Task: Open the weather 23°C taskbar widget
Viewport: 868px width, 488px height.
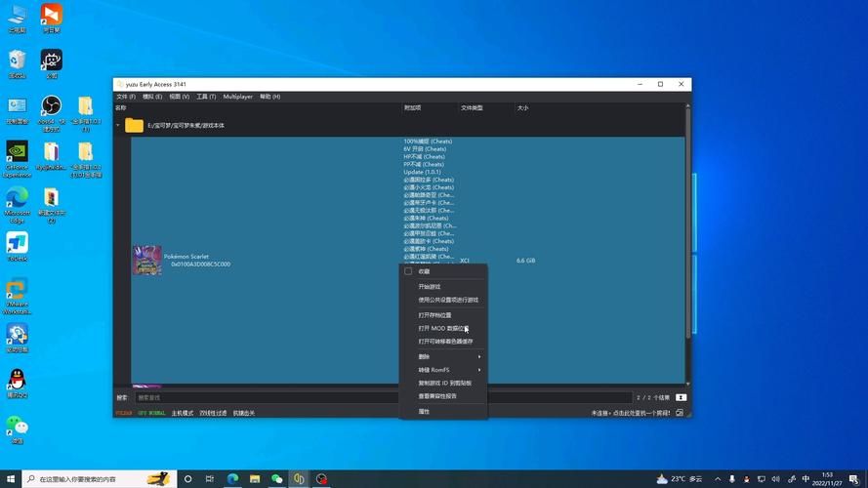Action: pyautogui.click(x=680, y=479)
